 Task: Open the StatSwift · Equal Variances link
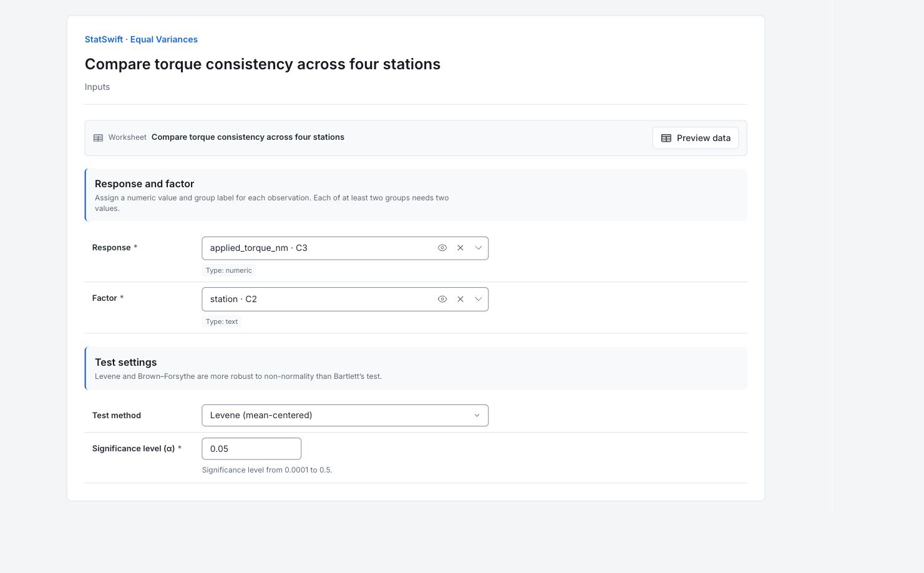(x=141, y=39)
